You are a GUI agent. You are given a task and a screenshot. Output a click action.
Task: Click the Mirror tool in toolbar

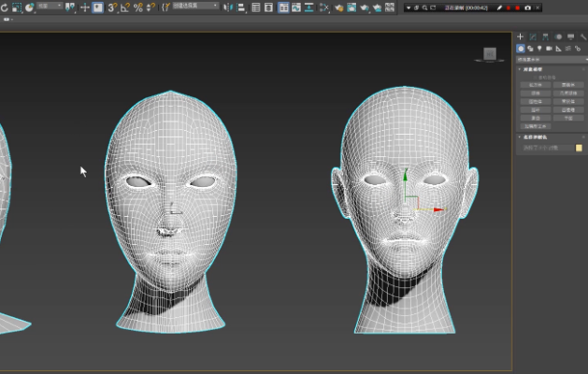[x=230, y=7]
